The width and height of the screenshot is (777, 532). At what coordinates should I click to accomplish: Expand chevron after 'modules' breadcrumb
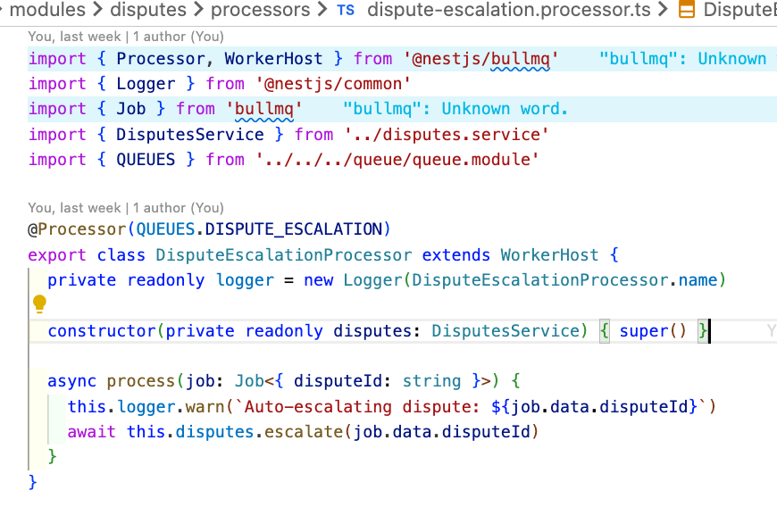98,9
